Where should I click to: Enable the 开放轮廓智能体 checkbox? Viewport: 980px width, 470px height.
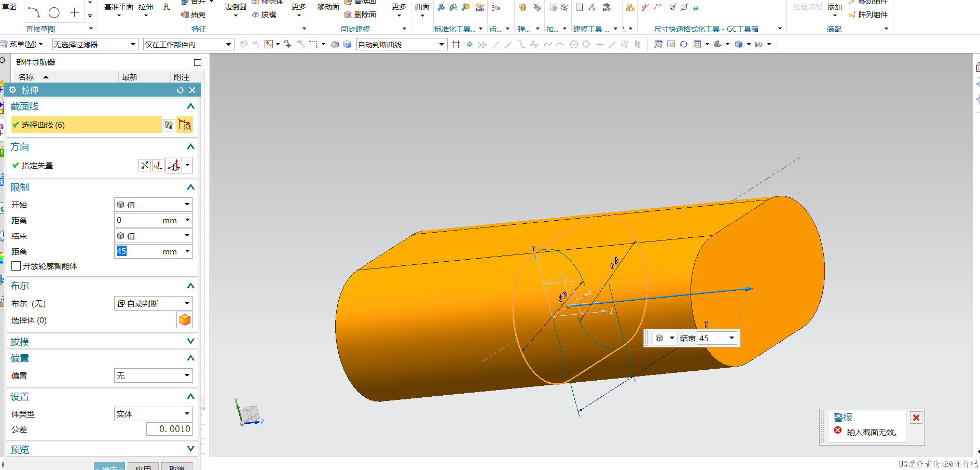(x=16, y=266)
